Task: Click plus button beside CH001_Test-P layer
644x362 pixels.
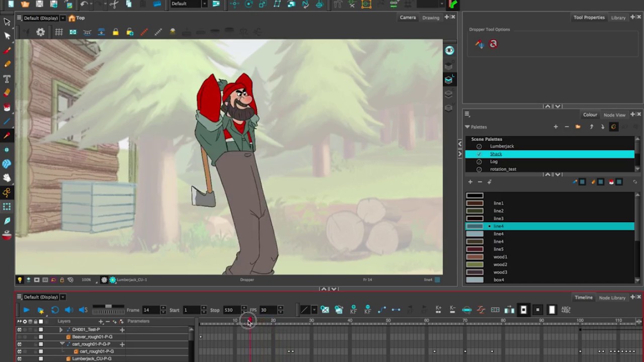Action: [x=122, y=330]
